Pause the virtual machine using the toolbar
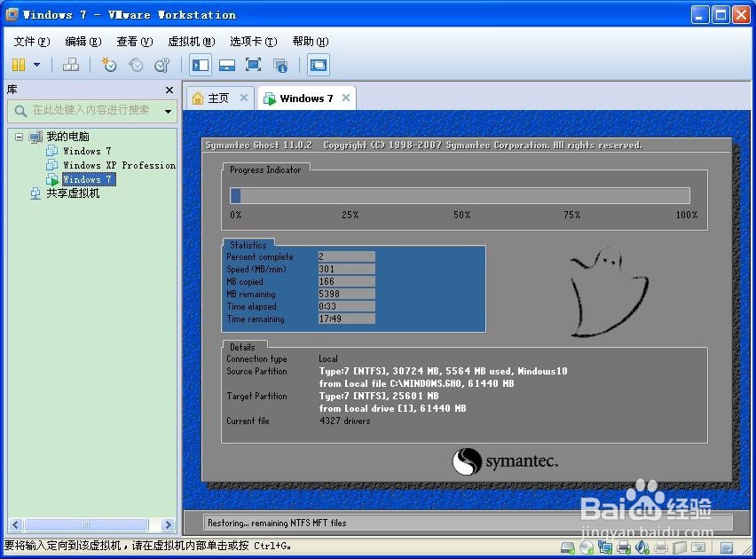 pyautogui.click(x=19, y=65)
